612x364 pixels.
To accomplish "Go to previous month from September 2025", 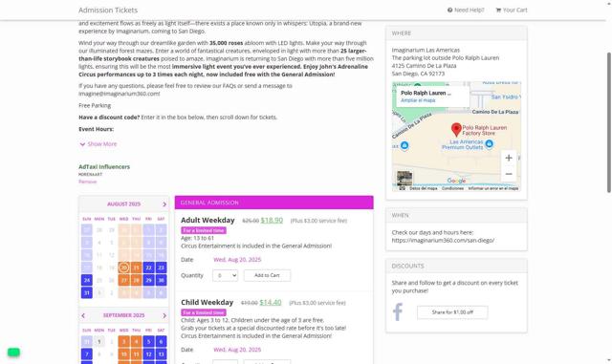I will (83, 315).
